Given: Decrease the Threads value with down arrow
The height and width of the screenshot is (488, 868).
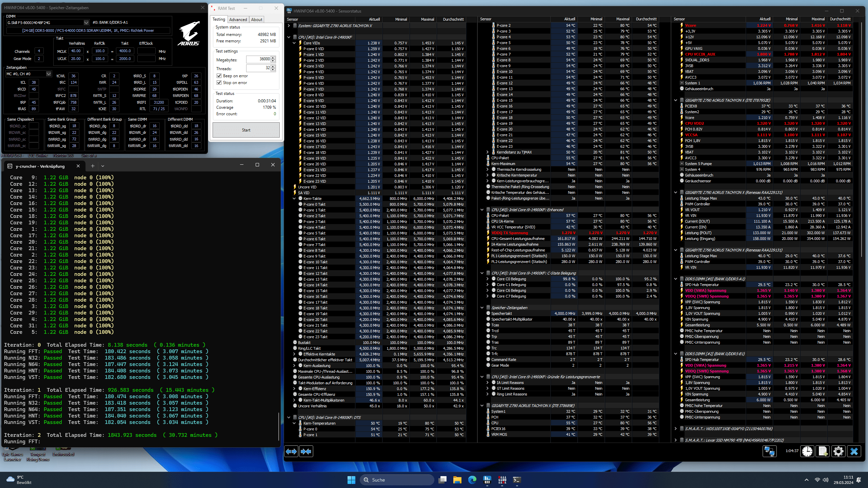Looking at the screenshot, I should click(x=273, y=70).
